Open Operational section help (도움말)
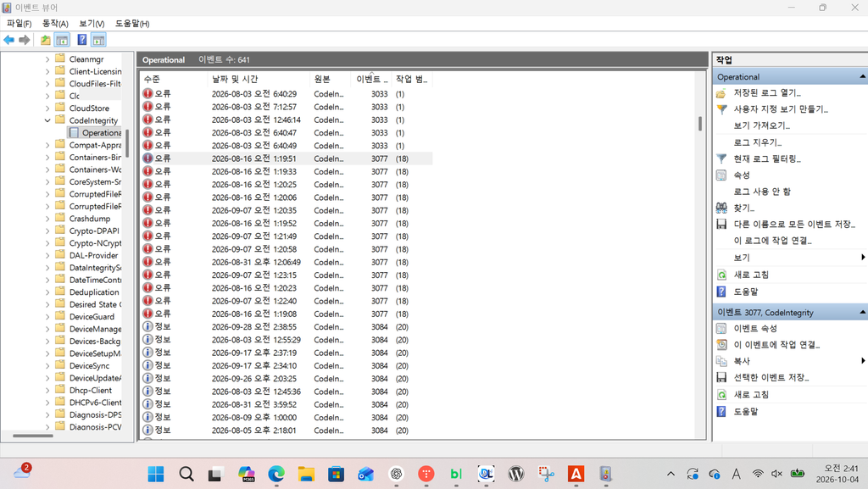Viewport: 868px width, 489px height. coord(746,292)
